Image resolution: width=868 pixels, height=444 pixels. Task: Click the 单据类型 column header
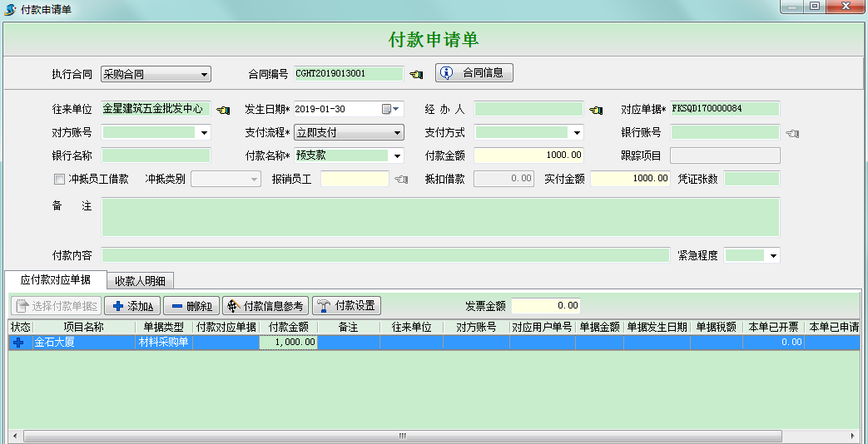[x=164, y=328]
